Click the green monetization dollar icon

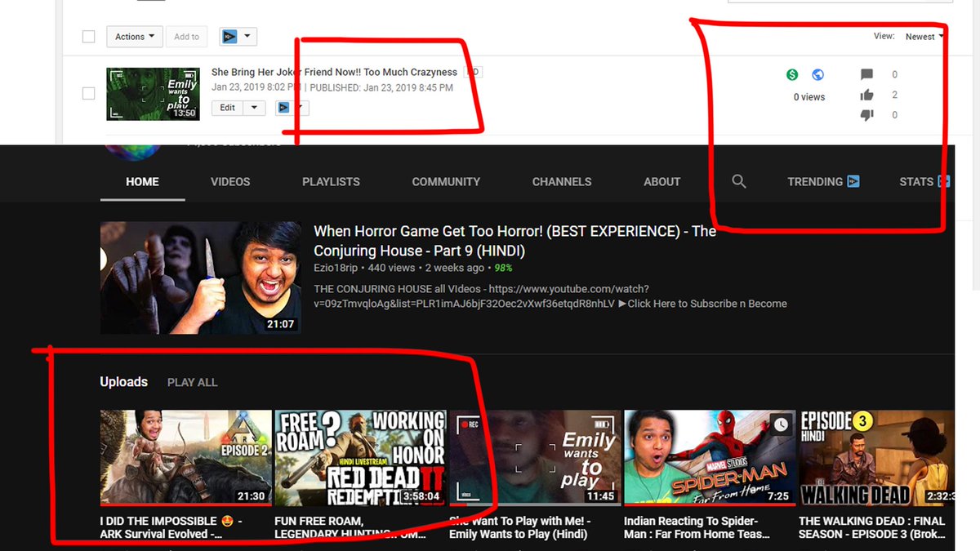point(792,75)
